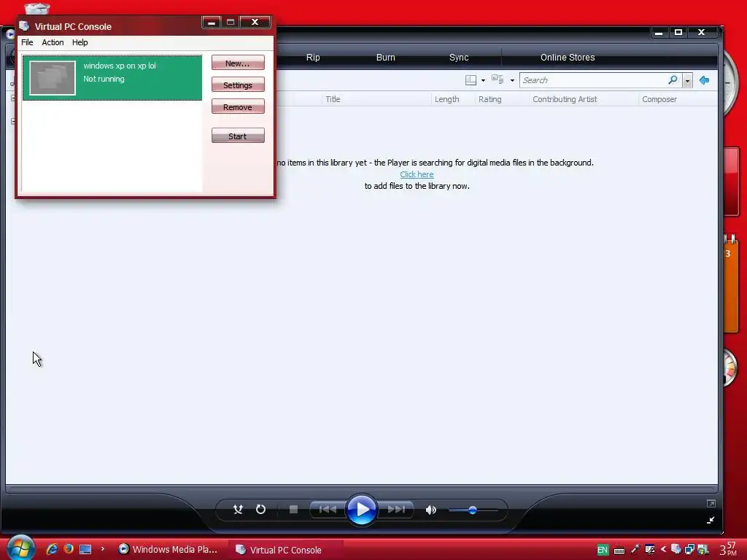Open the Action menu in Virtual PC Console

tap(53, 42)
